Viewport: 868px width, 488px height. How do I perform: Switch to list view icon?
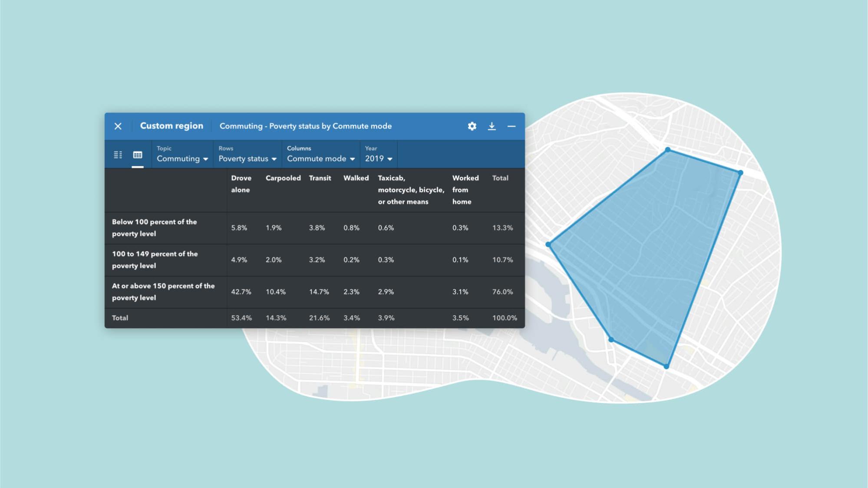[x=118, y=155]
